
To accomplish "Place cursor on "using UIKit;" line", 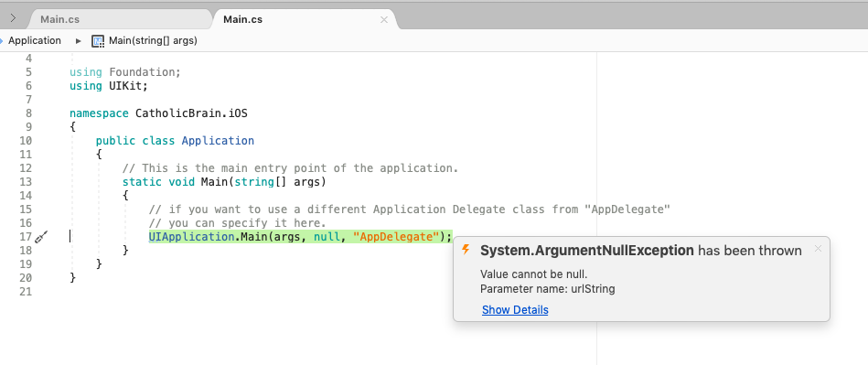I will (x=109, y=86).
